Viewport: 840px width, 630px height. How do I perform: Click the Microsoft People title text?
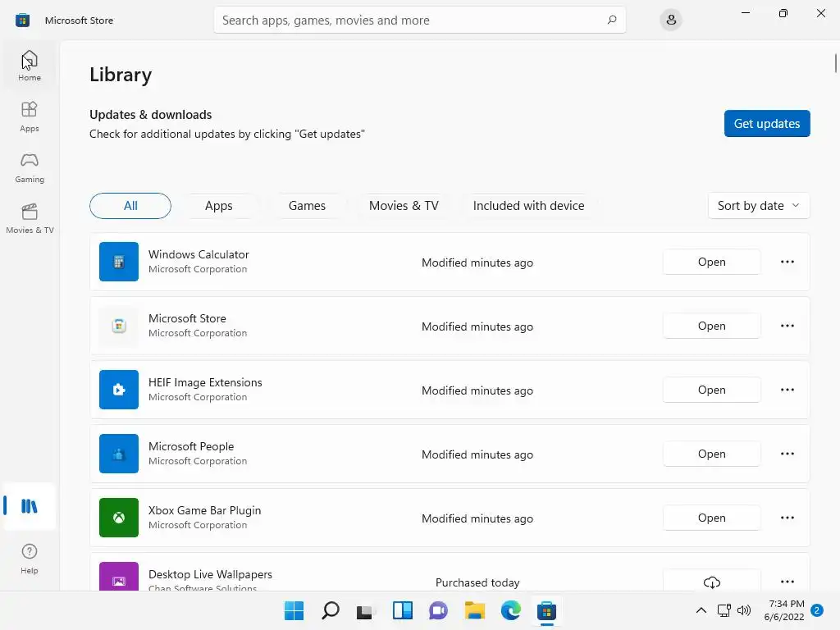pos(191,446)
